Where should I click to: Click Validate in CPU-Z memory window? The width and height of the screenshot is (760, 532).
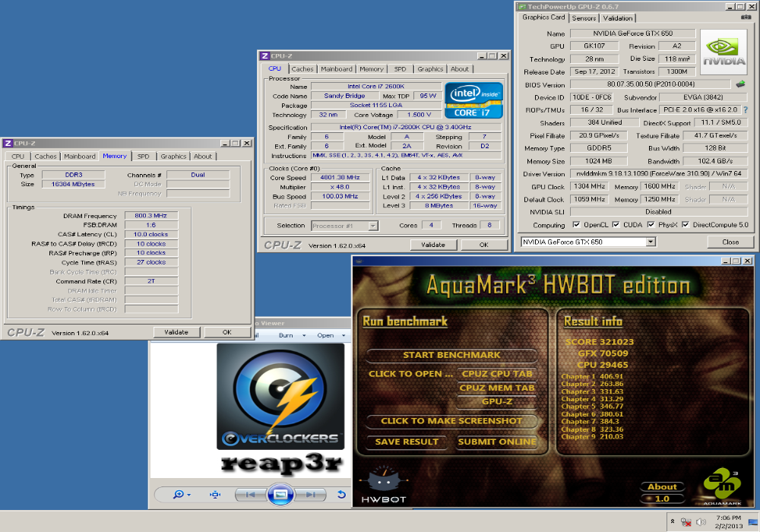click(x=176, y=332)
